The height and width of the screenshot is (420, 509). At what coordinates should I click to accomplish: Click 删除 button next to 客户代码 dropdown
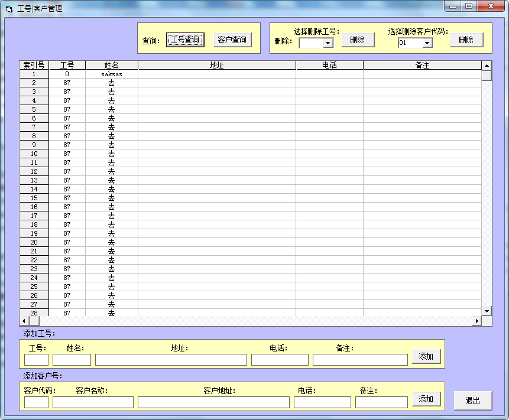[466, 40]
